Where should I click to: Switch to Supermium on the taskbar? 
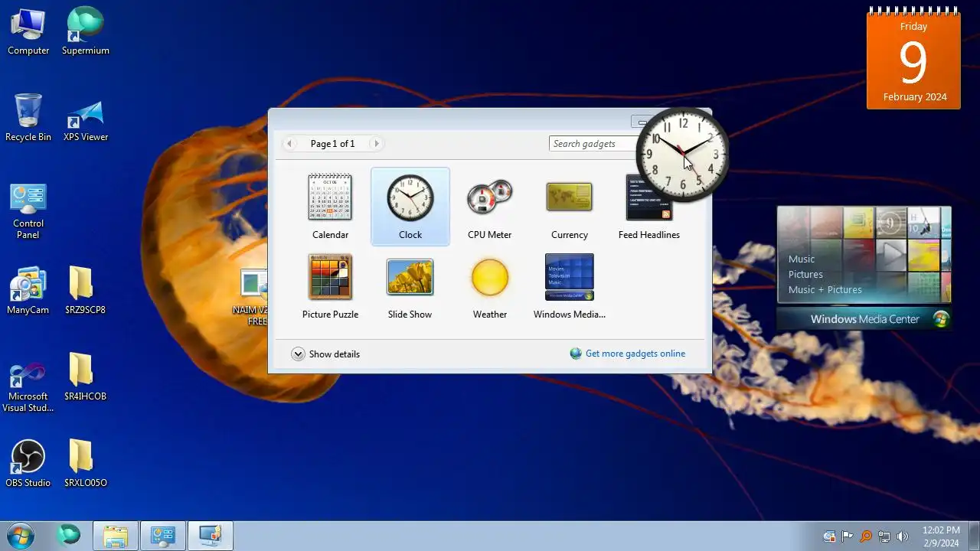[69, 536]
